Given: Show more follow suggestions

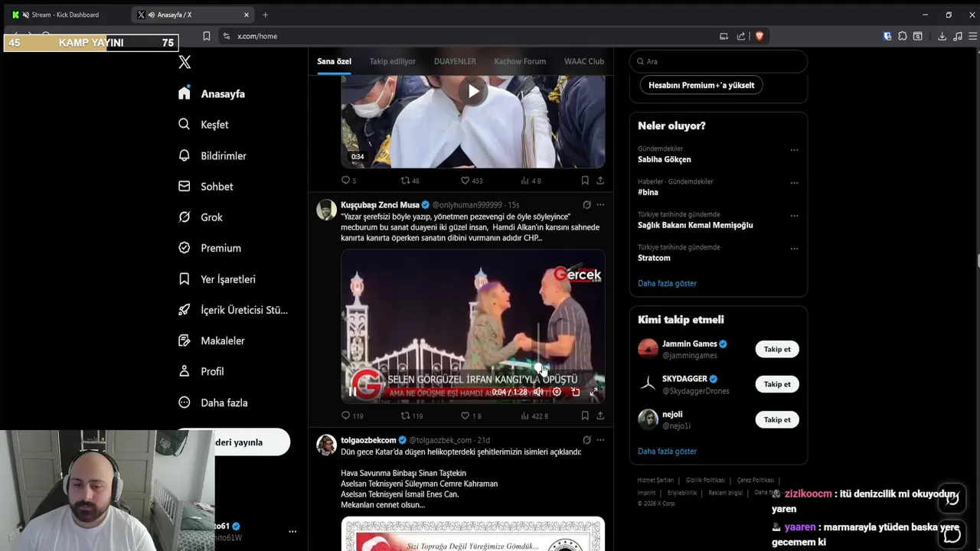Looking at the screenshot, I should (667, 451).
